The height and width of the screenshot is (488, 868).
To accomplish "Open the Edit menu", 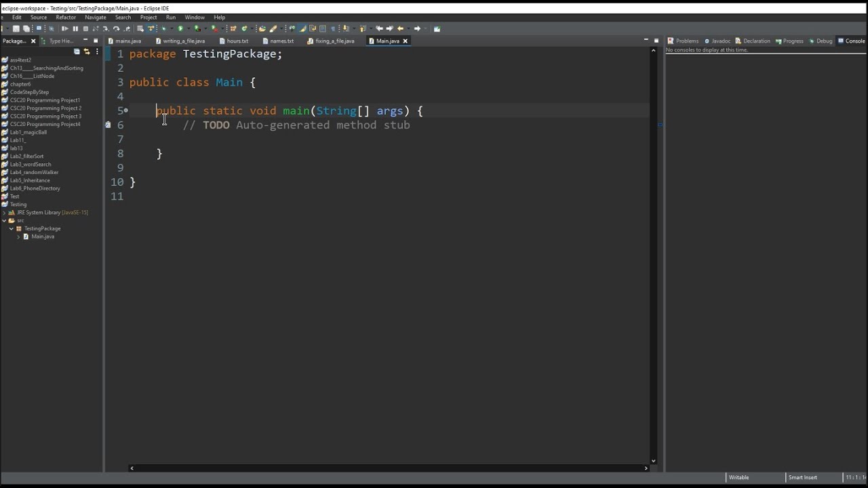I will (x=17, y=18).
